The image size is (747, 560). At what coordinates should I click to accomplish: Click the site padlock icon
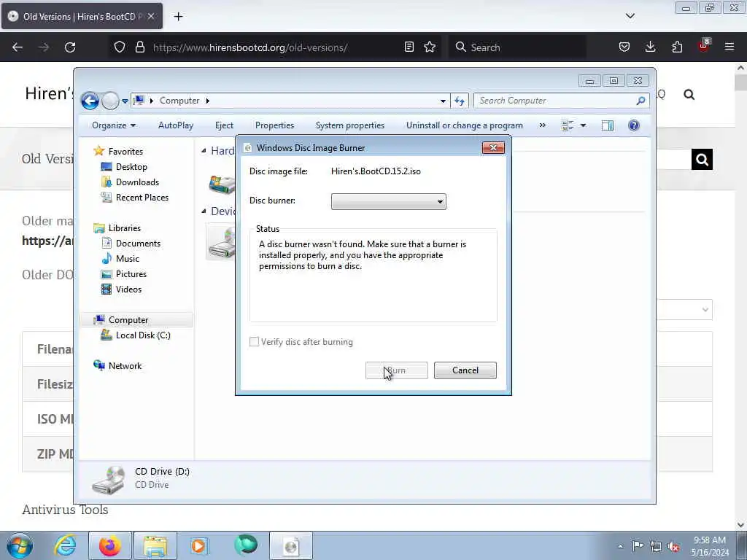139,47
